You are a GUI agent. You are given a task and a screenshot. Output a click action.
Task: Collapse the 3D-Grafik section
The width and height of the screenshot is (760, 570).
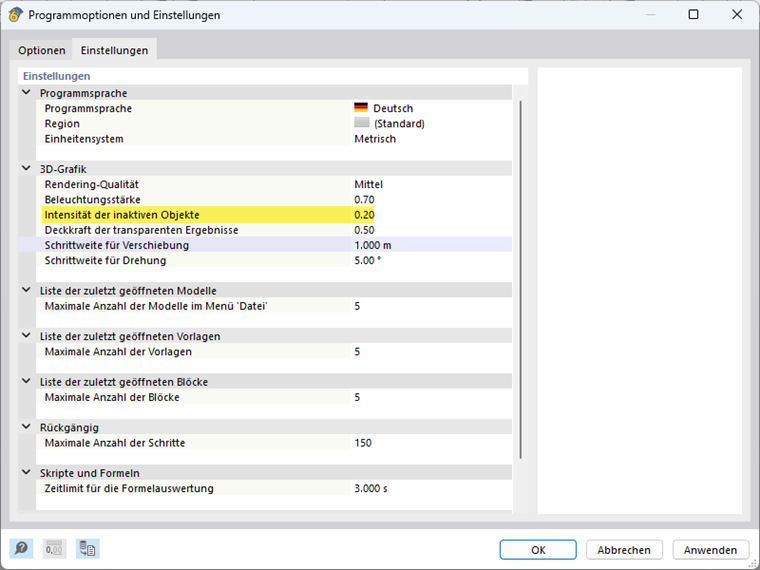[x=27, y=169]
